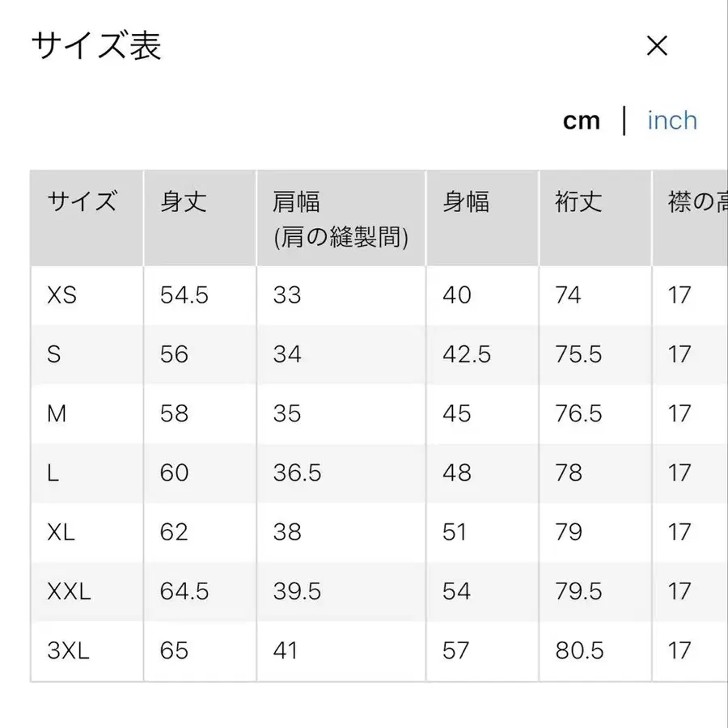Switch measurements to inch units
Viewport: 728px width, 728px height.
point(671,120)
